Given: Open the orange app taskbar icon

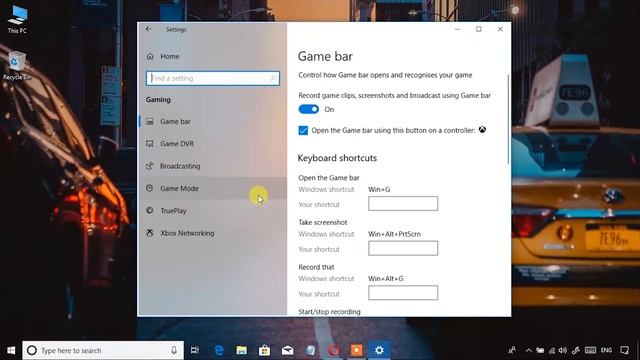Looking at the screenshot, I should (x=356, y=350).
